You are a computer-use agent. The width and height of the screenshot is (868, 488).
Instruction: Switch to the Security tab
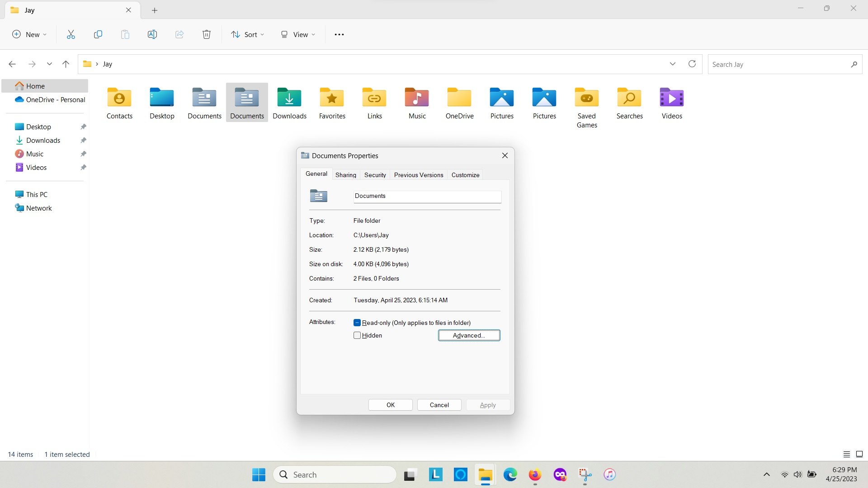click(375, 175)
